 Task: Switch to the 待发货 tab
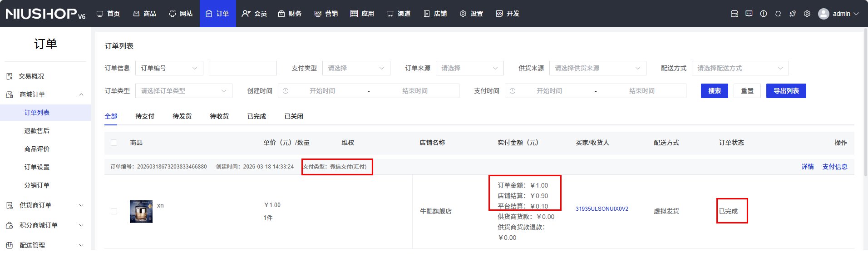click(x=182, y=116)
